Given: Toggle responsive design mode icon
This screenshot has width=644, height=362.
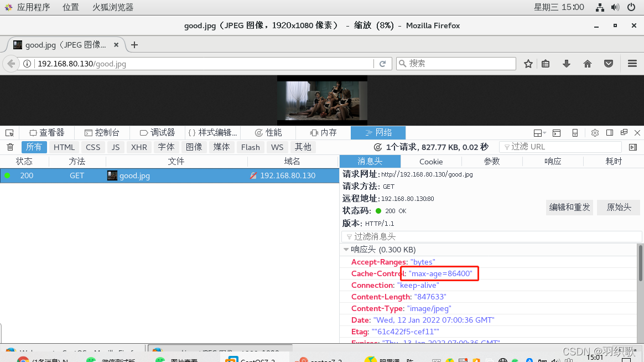Looking at the screenshot, I should coord(575,133).
